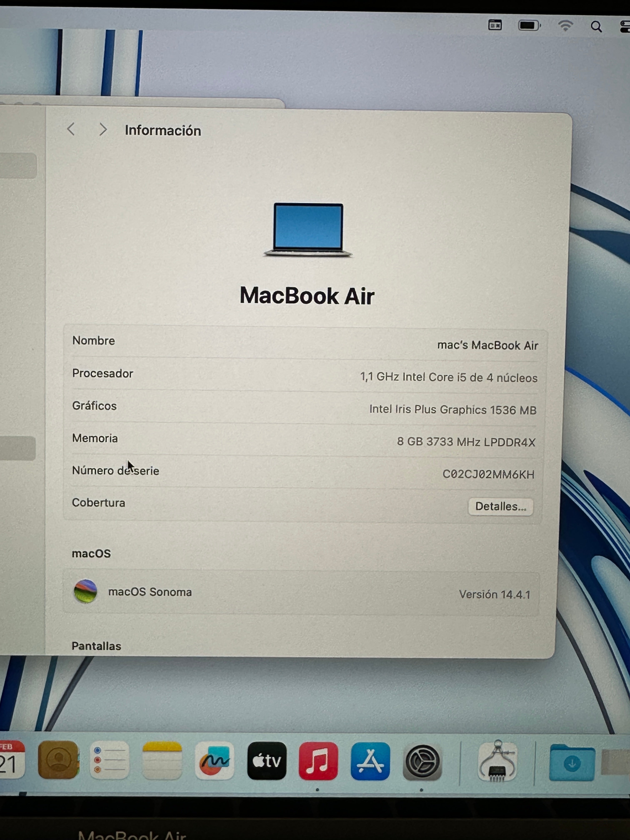This screenshot has width=630, height=840.
Task: Open System Information Dock icon
Action: point(498,761)
